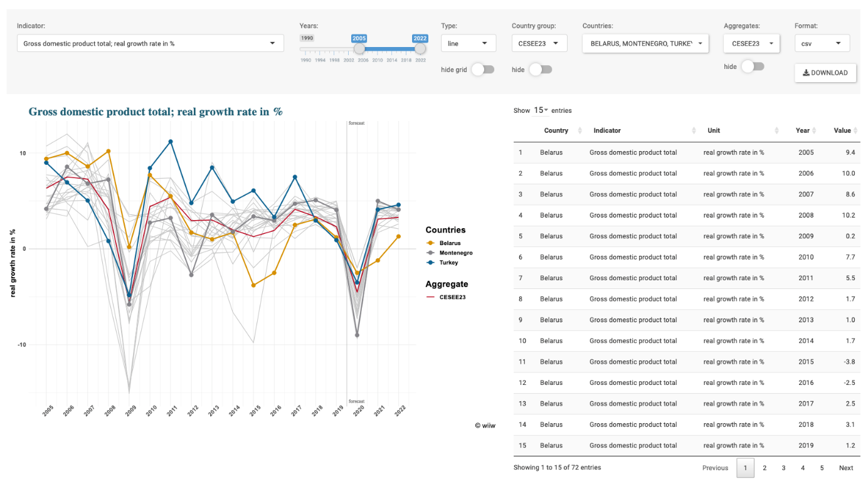
Task: Go to table page 2
Action: 765,468
